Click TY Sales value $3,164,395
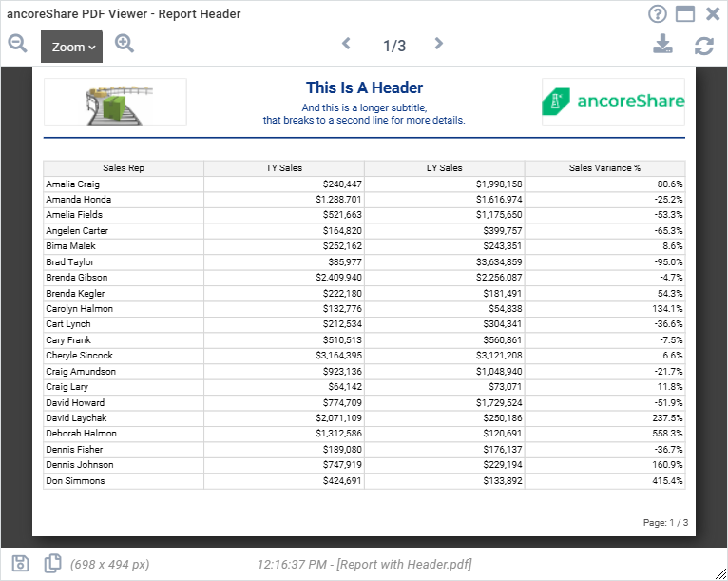The height and width of the screenshot is (581, 728). coord(338,356)
